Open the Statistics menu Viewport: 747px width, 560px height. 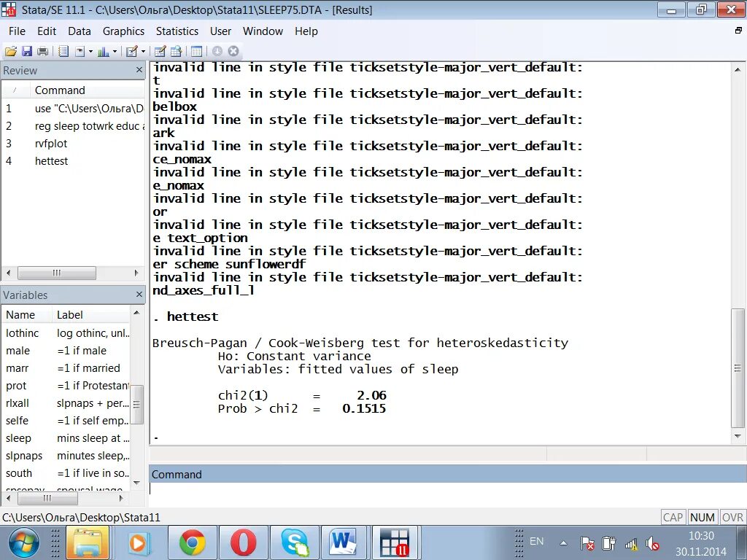coord(177,31)
